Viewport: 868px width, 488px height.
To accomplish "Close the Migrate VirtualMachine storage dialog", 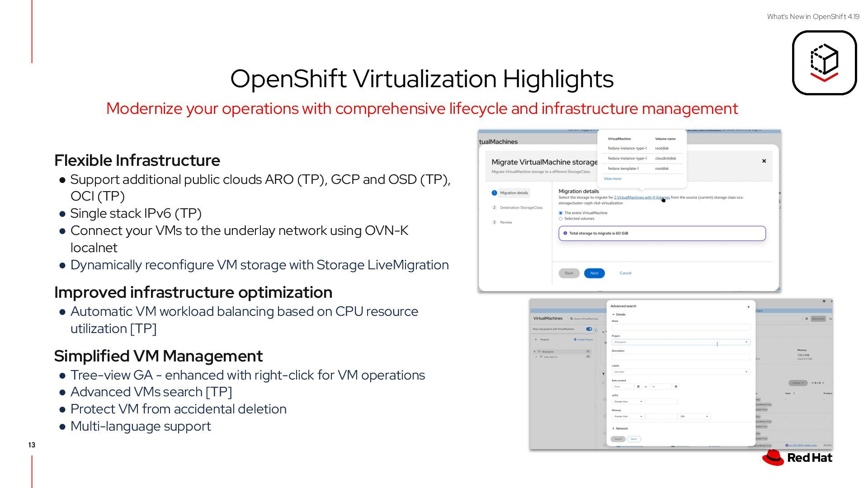I will click(764, 161).
